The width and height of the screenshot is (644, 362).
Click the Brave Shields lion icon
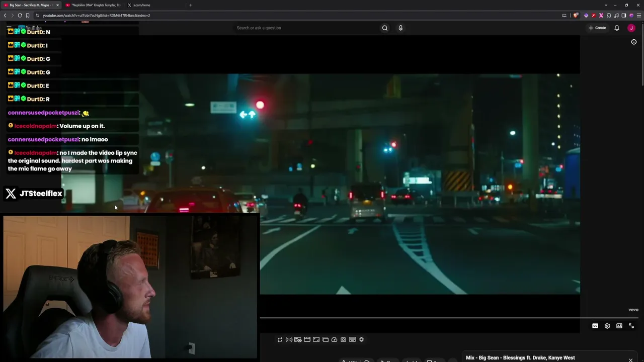point(576,16)
